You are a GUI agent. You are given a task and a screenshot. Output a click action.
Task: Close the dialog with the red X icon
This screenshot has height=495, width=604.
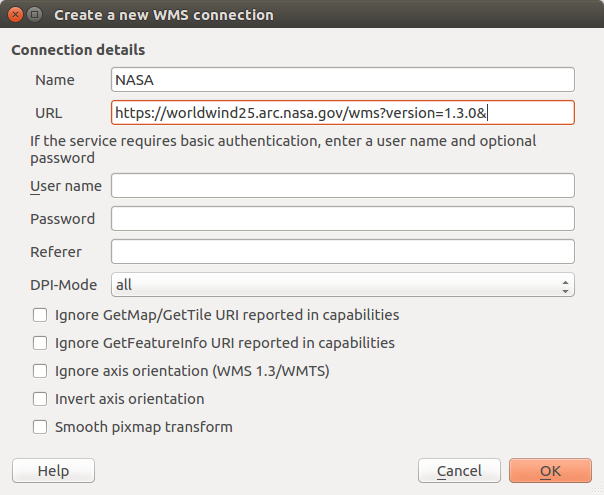[14, 16]
